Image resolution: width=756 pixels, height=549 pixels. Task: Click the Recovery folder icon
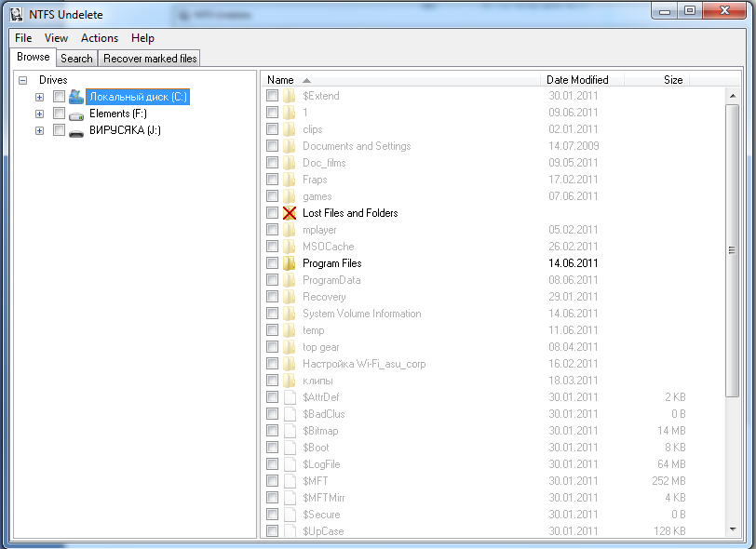(290, 297)
